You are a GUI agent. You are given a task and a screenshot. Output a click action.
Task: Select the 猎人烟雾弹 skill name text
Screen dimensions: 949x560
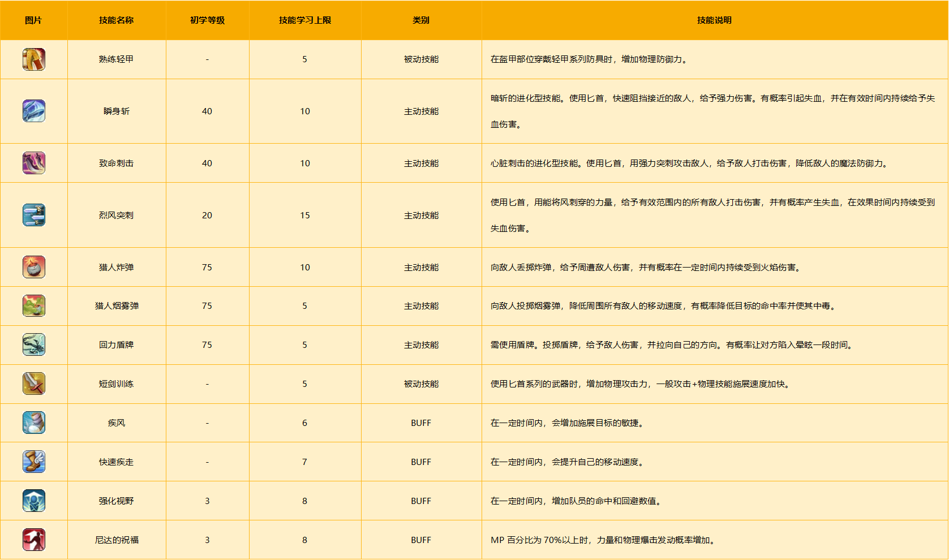(116, 306)
